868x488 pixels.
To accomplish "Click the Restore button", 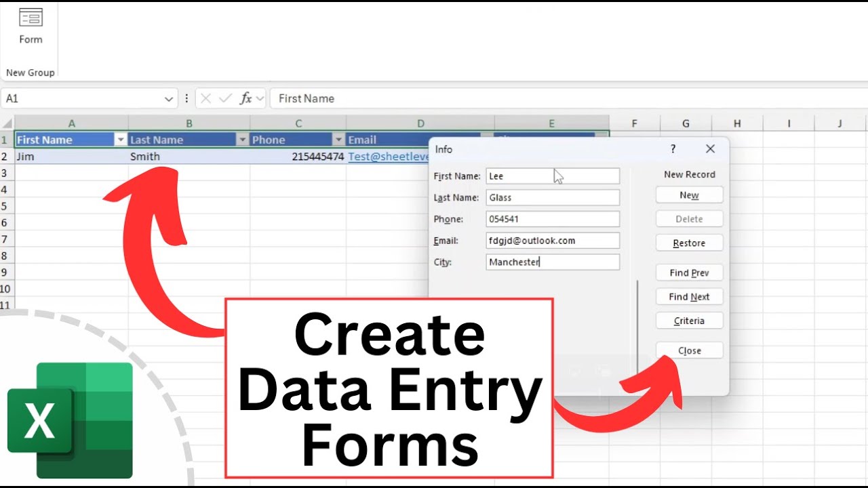I will (689, 243).
